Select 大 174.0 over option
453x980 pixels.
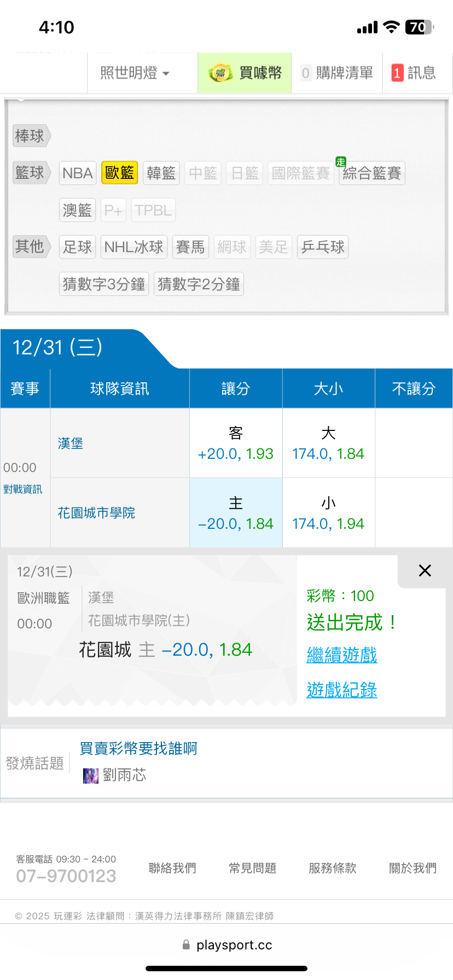(x=328, y=444)
